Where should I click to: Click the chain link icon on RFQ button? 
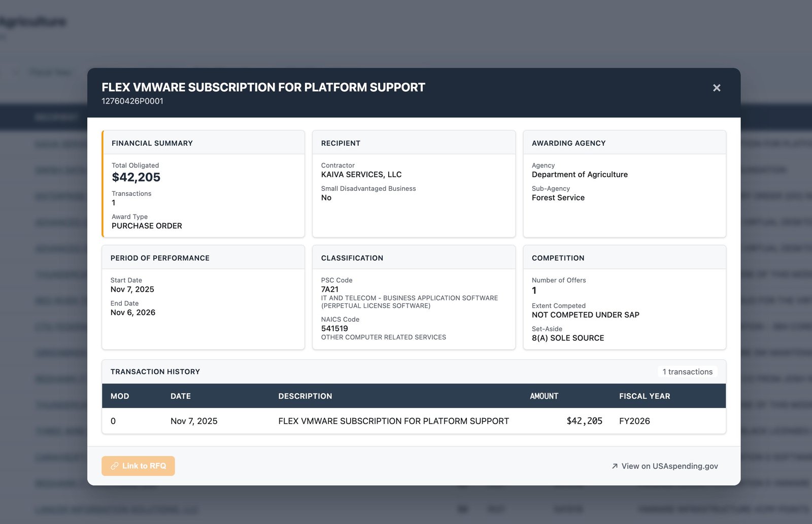[x=115, y=466]
